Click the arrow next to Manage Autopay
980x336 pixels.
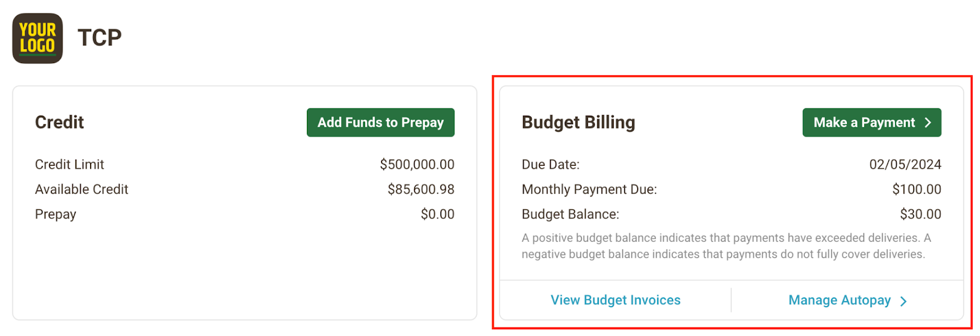pos(903,301)
